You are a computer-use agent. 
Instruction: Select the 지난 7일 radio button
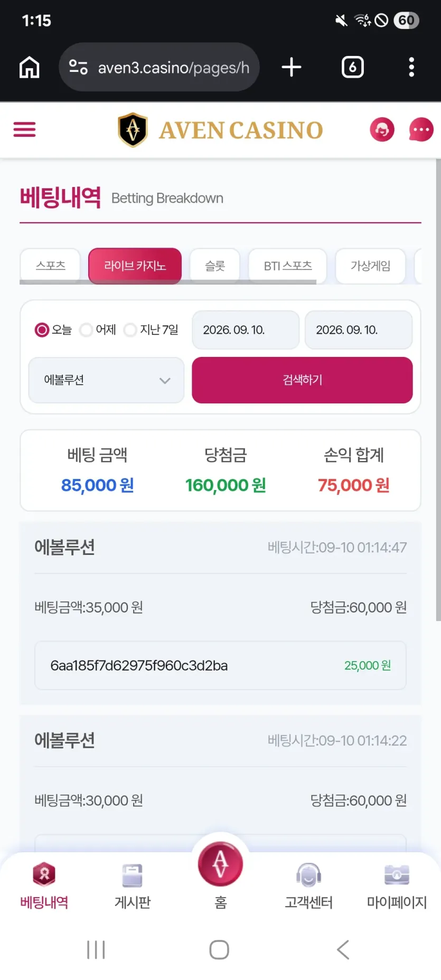(x=130, y=330)
